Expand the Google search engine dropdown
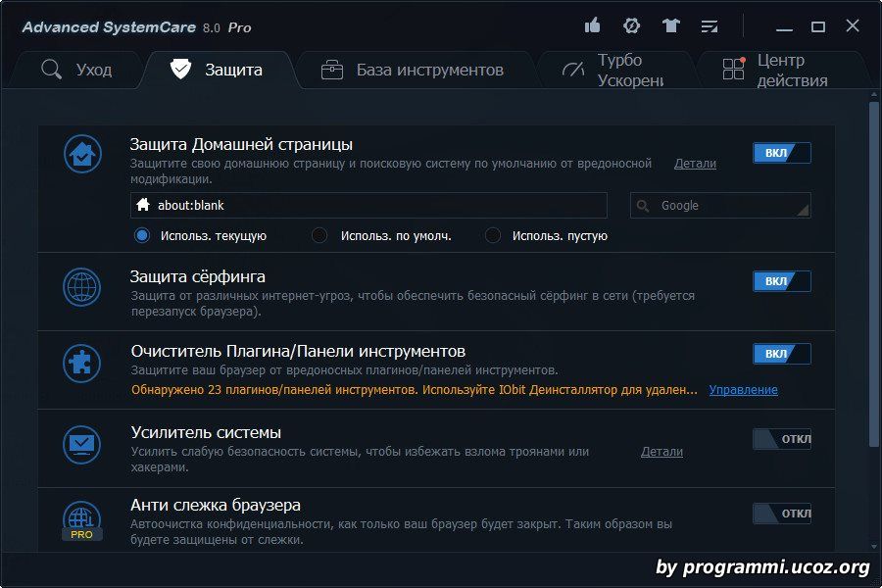 coord(720,206)
